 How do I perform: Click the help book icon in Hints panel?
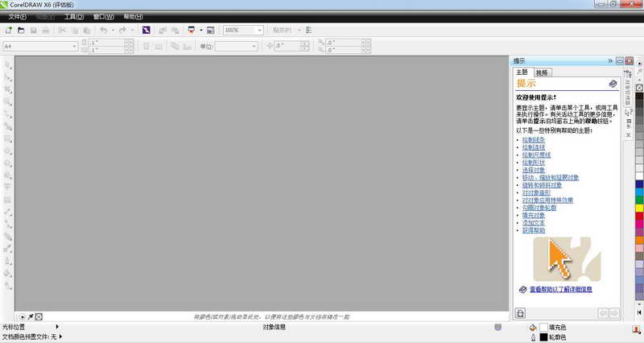tap(613, 84)
